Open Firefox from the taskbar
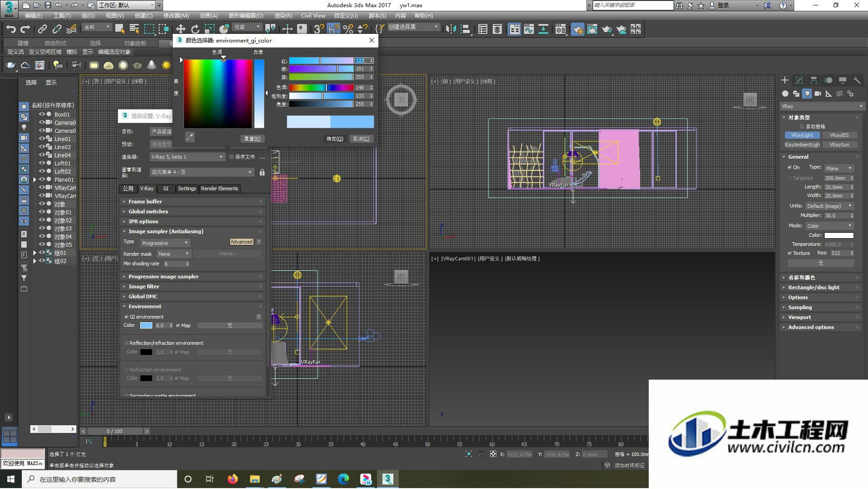The height and width of the screenshot is (489, 868). coord(233,479)
